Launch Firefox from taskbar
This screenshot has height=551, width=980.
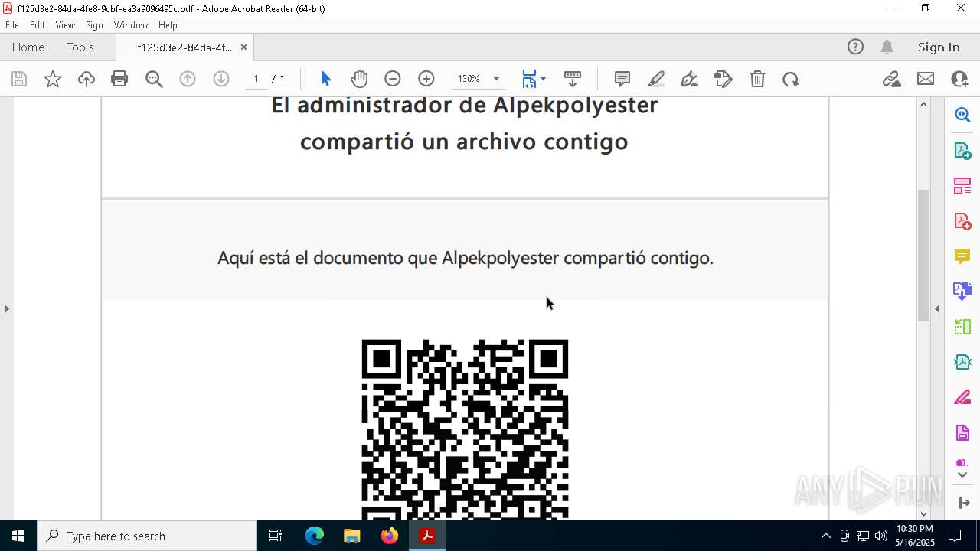pos(389,536)
